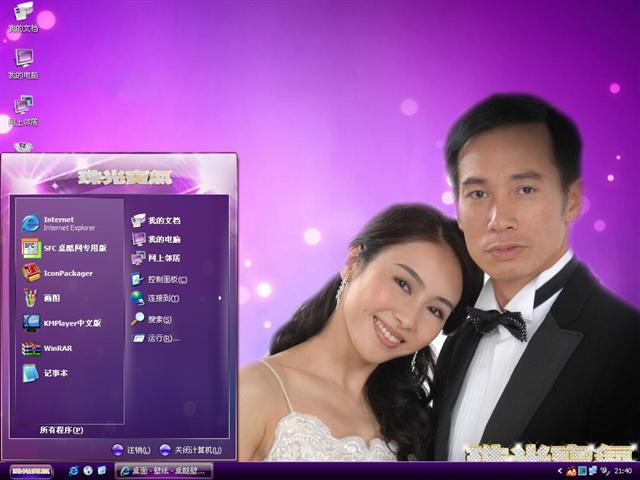Viewport: 640px width, 480px height.
Task: Click 运行(R)... run icon
Action: tap(138, 338)
